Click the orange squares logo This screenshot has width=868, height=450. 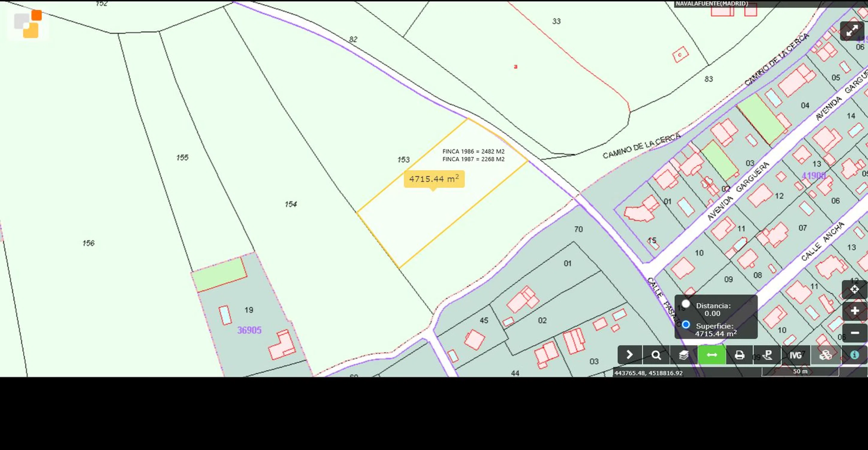28,24
